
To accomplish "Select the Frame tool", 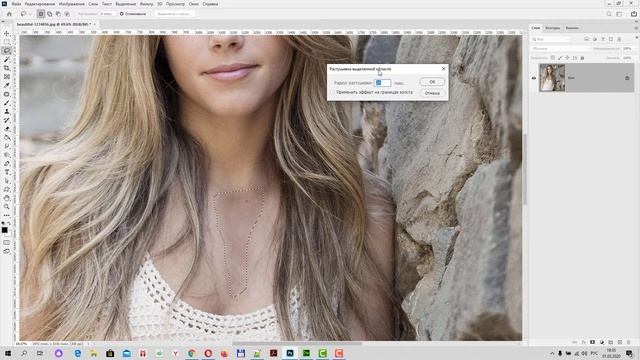I will click(7, 77).
